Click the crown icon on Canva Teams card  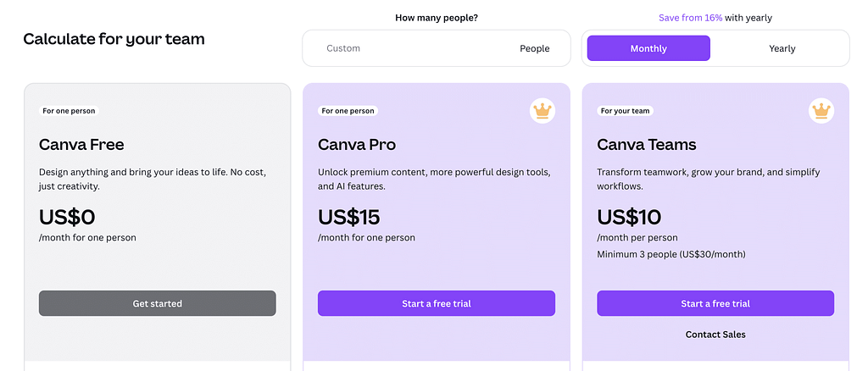pyautogui.click(x=821, y=111)
